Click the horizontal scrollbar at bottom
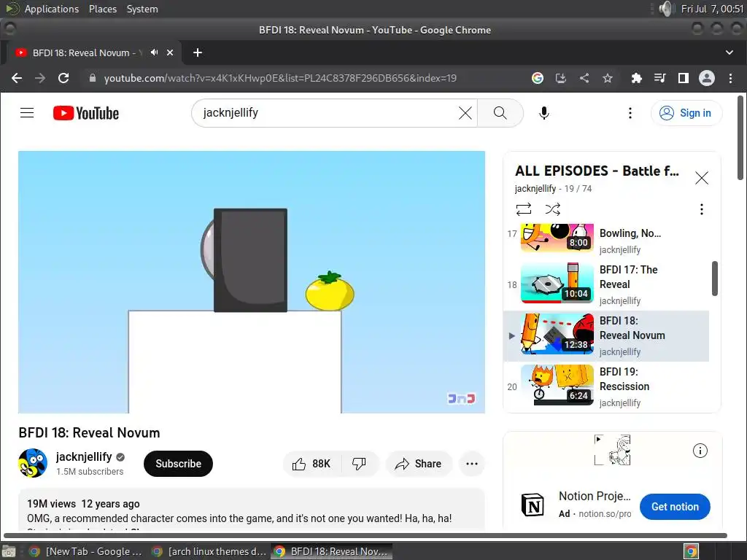The width and height of the screenshot is (747, 560). [x=365, y=536]
